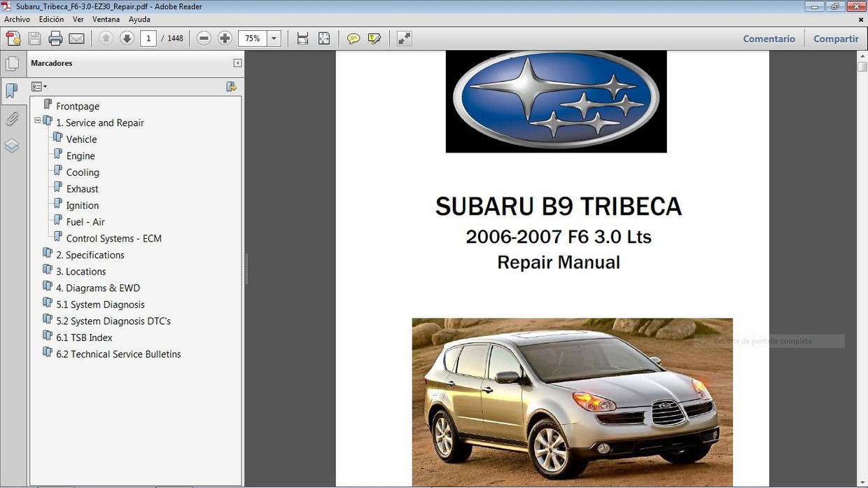This screenshot has width=868, height=488.
Task: Select the Highlight Text tool
Action: click(x=374, y=38)
